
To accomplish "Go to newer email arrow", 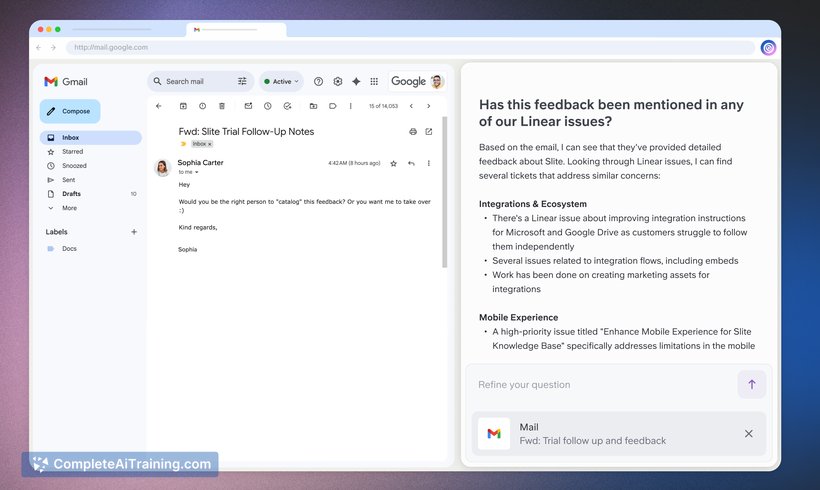I will pyautogui.click(x=412, y=106).
